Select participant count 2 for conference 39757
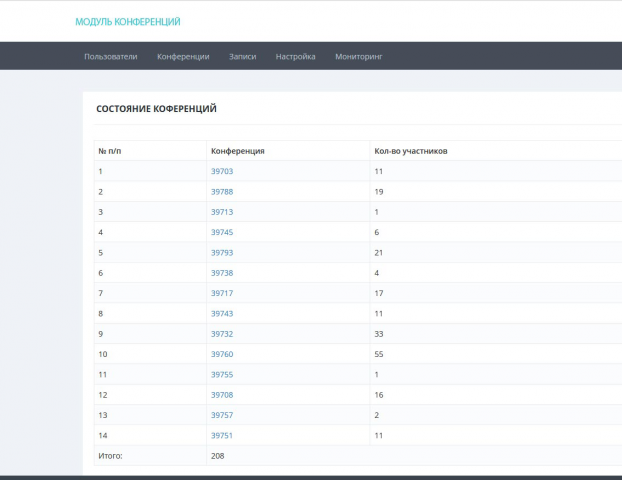The width and height of the screenshot is (622, 480). (x=377, y=415)
